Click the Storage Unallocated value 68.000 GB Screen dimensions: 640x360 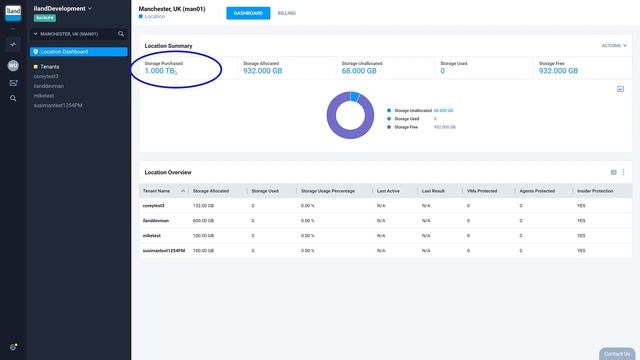(359, 71)
